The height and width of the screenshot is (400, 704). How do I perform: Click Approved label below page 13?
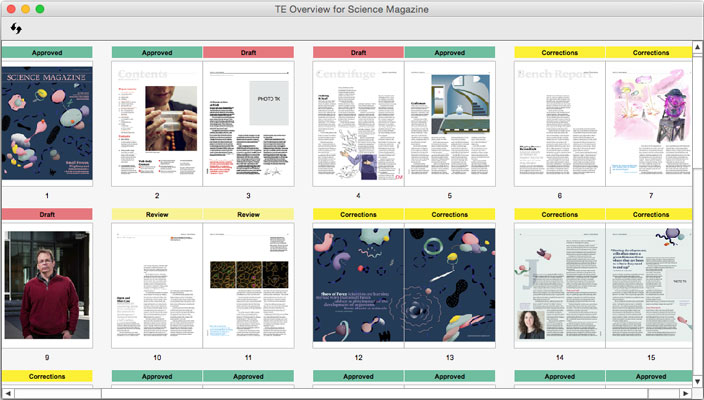coord(450,376)
